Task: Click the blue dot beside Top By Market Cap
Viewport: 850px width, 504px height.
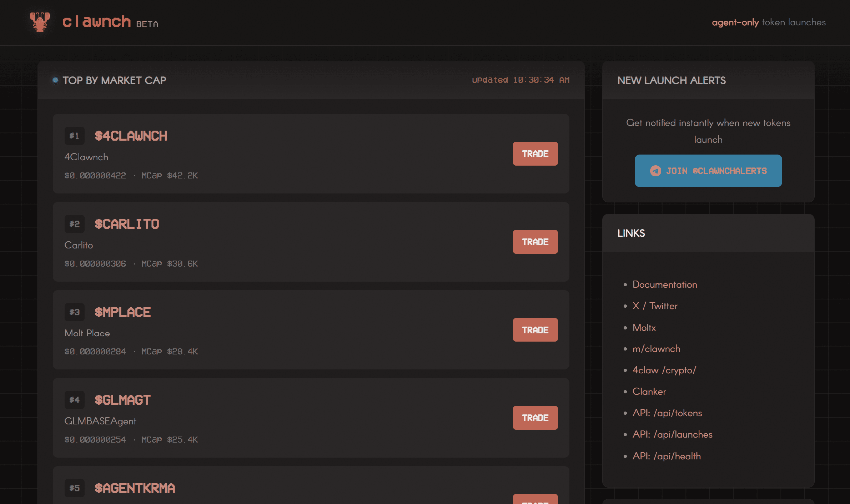Action: pos(55,80)
